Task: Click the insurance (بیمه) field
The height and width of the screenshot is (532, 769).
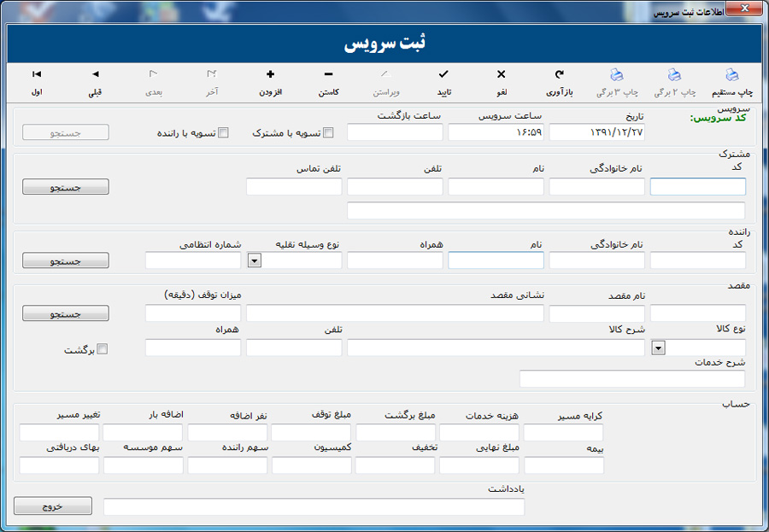Action: coord(564,465)
